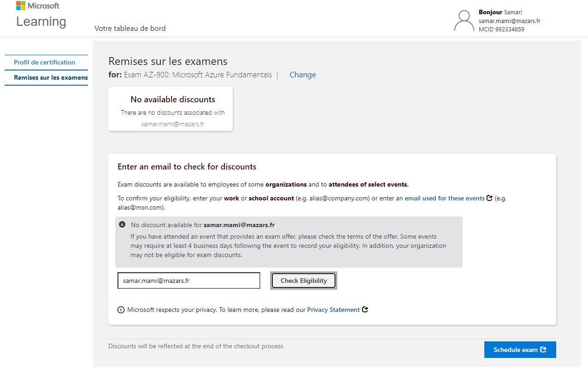Viewport: 588px width, 369px height.
Task: Click the No available discounts card
Action: click(171, 109)
